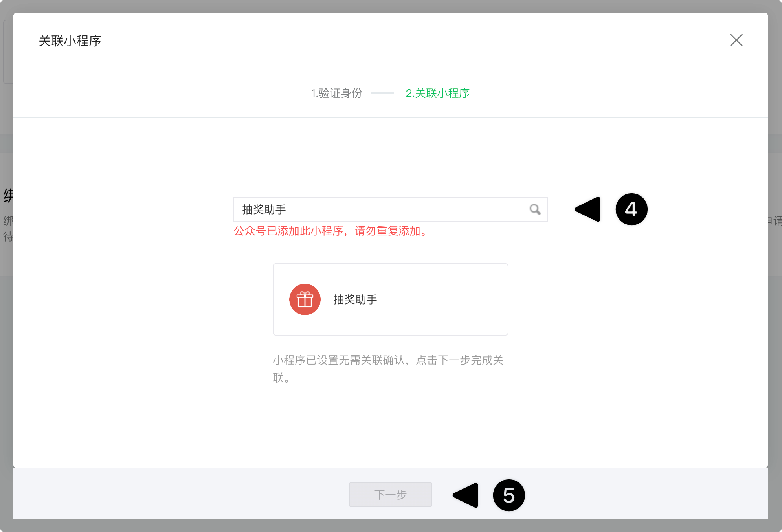
Task: Click the 抽奖助手 name in the result
Action: click(355, 299)
